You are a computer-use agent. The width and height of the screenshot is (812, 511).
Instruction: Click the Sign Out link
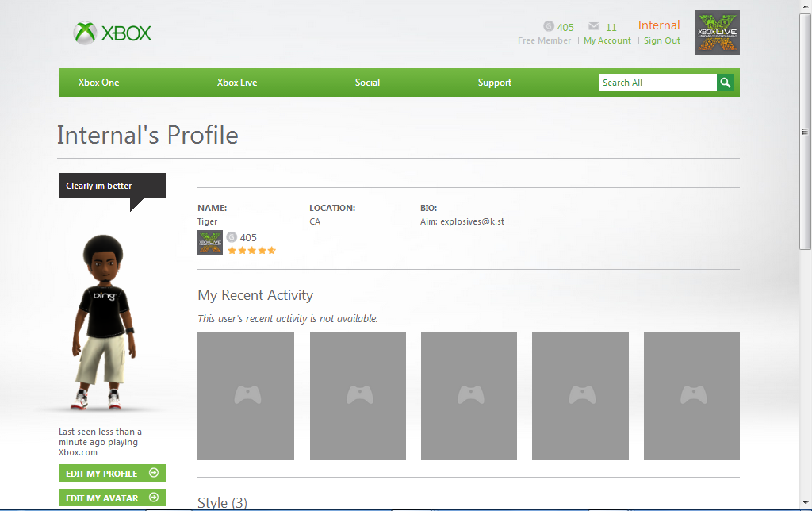click(662, 40)
